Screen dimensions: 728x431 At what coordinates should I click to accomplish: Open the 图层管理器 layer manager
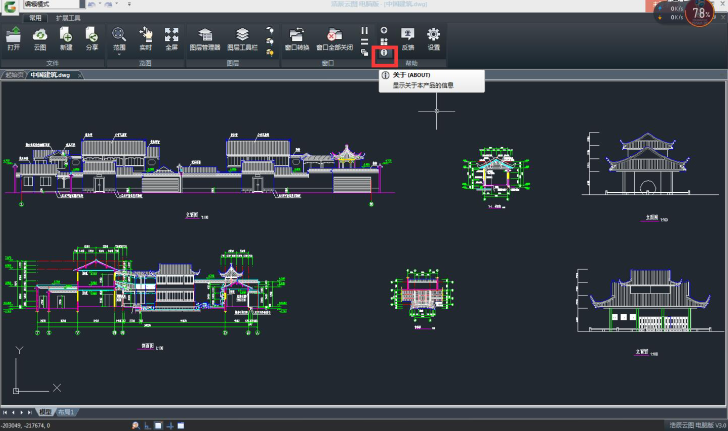[x=205, y=39]
